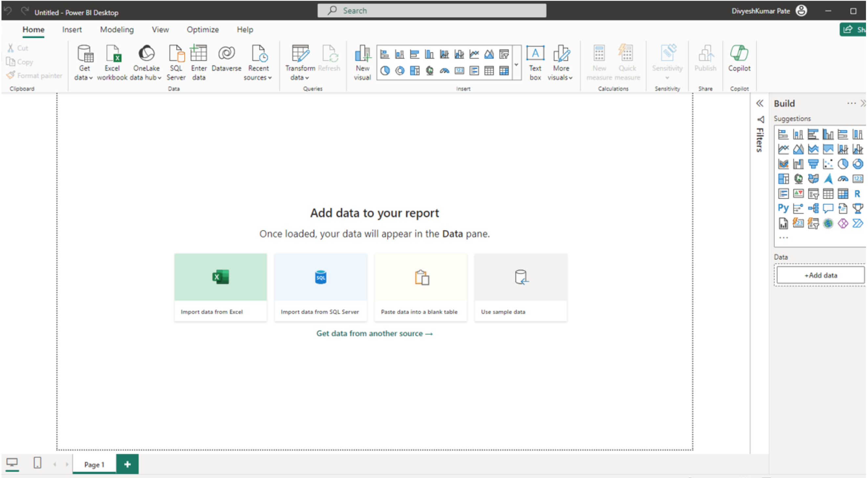This screenshot has width=868, height=478.
Task: Open the Modeling tab
Action: 117,30
